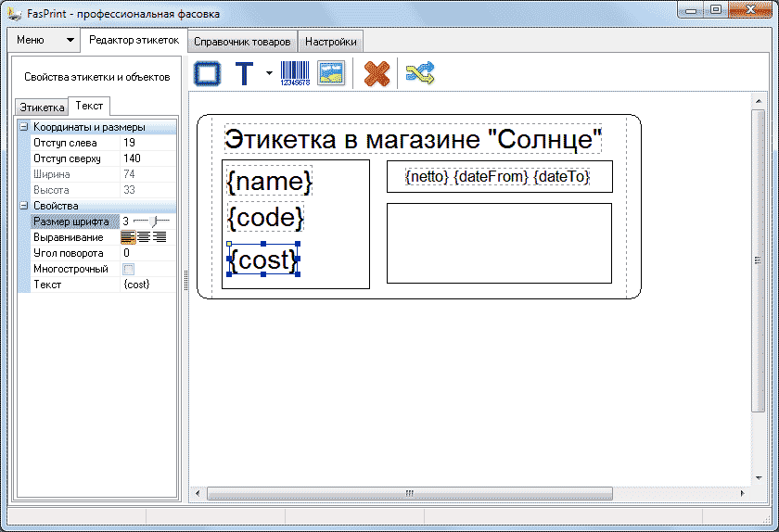Open the Меню dropdown

tap(45, 40)
